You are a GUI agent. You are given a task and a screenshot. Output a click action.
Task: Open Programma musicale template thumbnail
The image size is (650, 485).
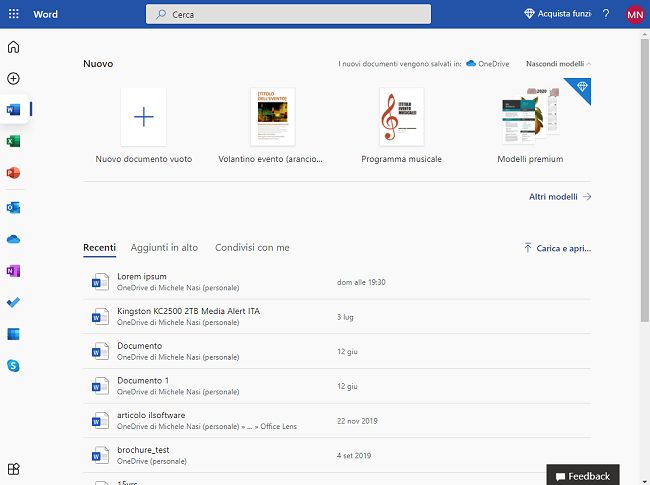tap(401, 116)
